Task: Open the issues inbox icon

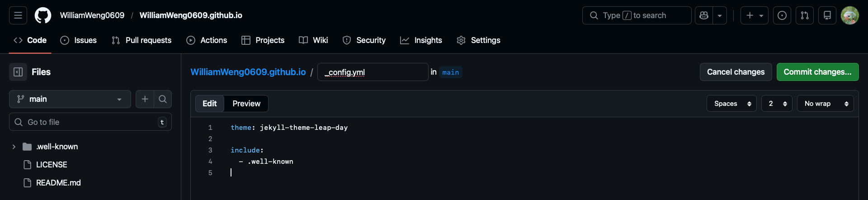Action: [782, 15]
